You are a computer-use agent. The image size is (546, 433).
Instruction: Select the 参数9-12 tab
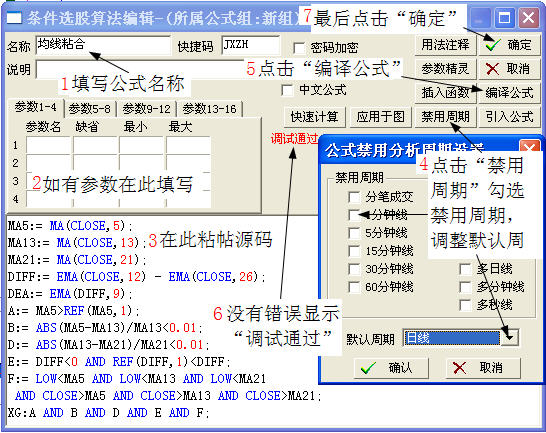coord(147,109)
